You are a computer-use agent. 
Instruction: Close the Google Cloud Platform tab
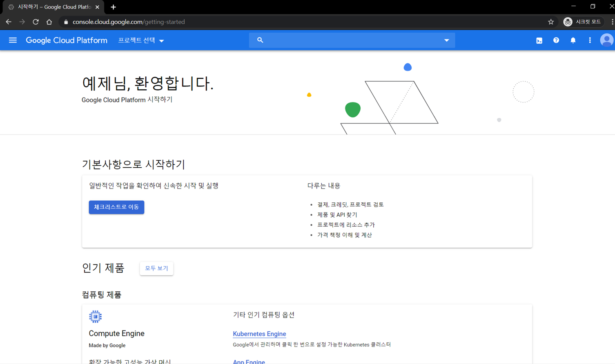point(97,7)
